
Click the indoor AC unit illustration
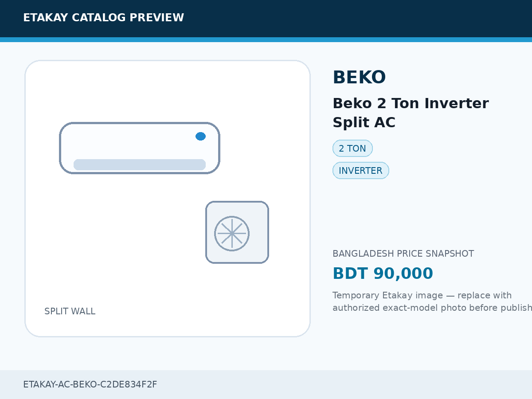click(140, 148)
